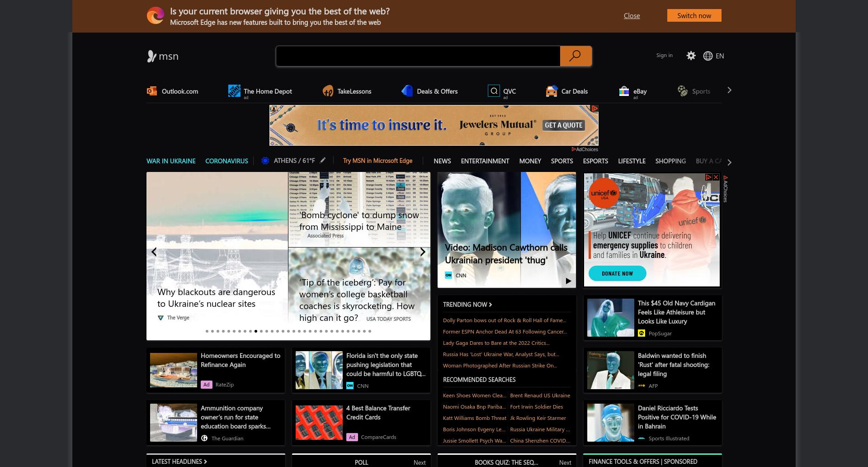Click the pencil icon to edit weather location
This screenshot has height=467, width=868.
[x=323, y=160]
